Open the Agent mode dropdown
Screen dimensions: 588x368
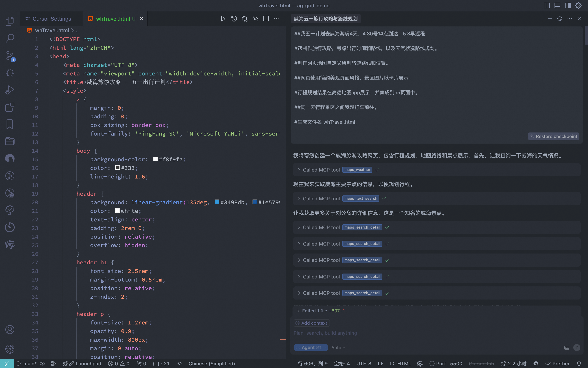point(311,348)
